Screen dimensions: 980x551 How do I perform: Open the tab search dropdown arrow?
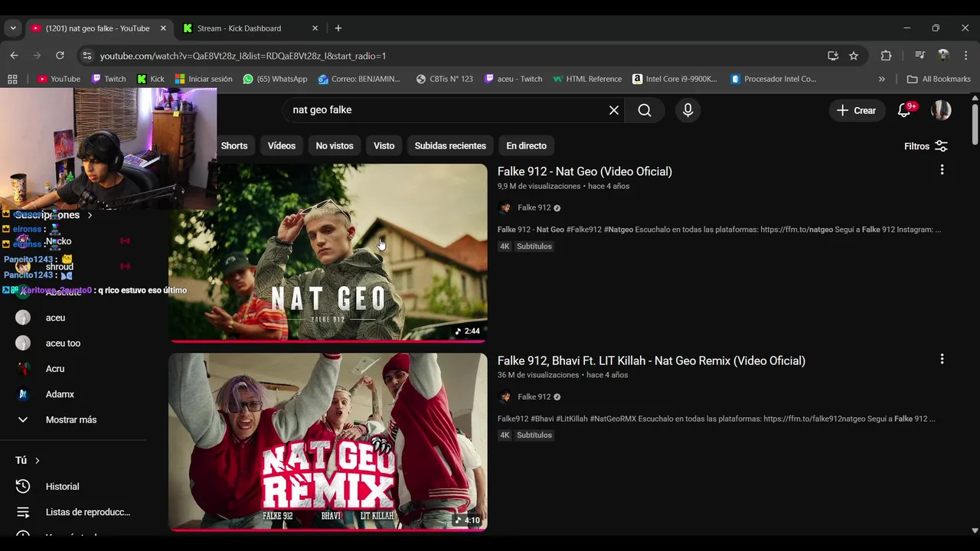coord(13,28)
